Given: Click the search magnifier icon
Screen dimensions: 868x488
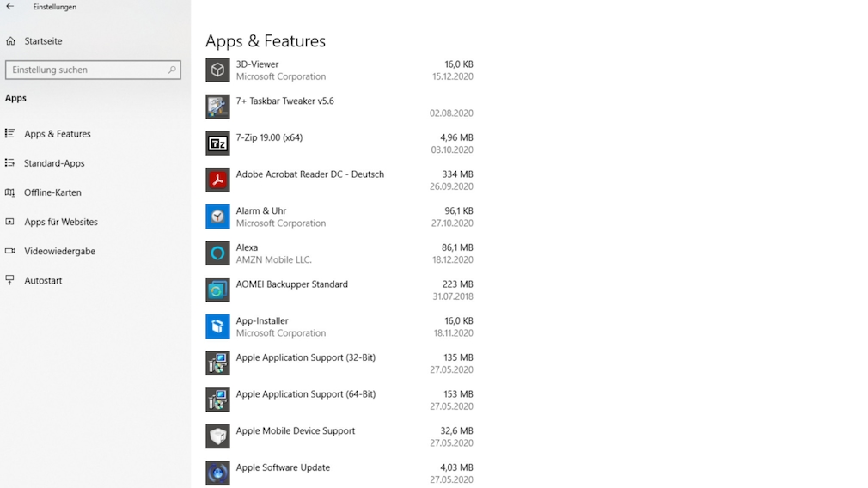Looking at the screenshot, I should coord(172,70).
